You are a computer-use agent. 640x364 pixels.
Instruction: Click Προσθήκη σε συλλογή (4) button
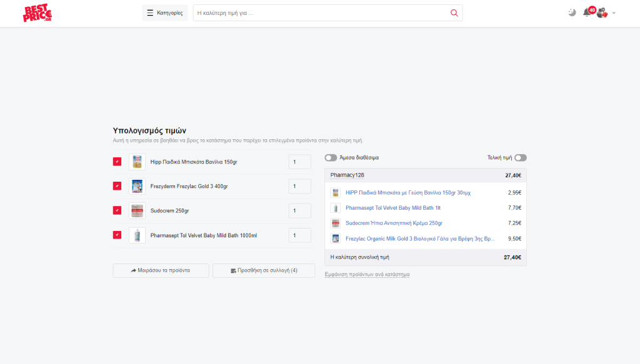tap(264, 270)
